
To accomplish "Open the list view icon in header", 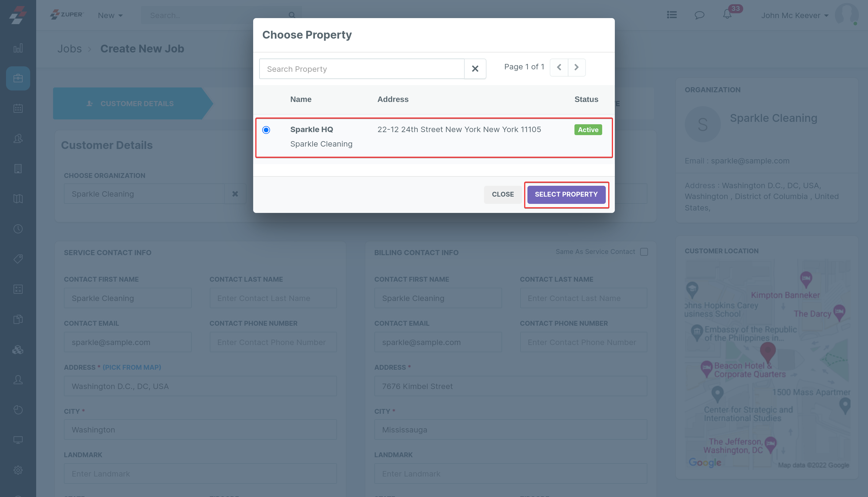I will click(671, 15).
